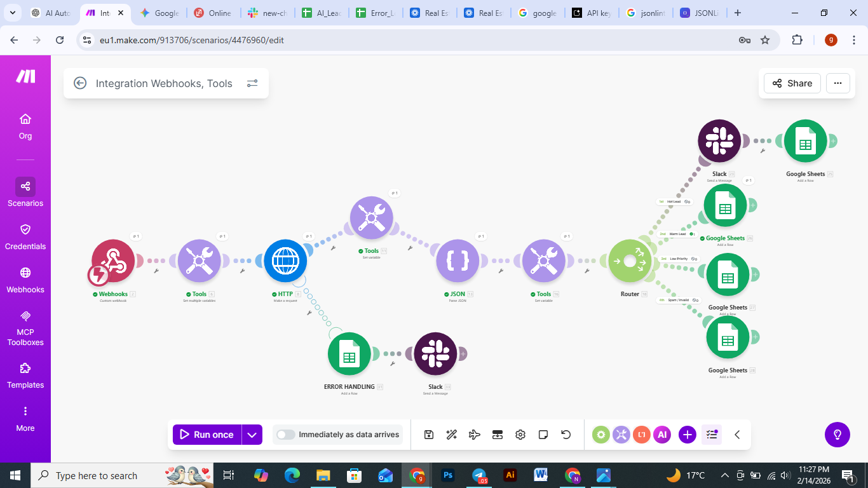Click the orange text parser favorite icon
This screenshot has width=868, height=488.
pyautogui.click(x=642, y=435)
